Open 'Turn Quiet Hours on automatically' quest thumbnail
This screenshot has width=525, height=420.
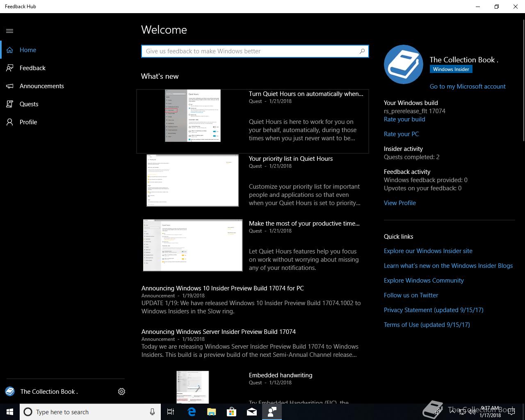pos(193,116)
